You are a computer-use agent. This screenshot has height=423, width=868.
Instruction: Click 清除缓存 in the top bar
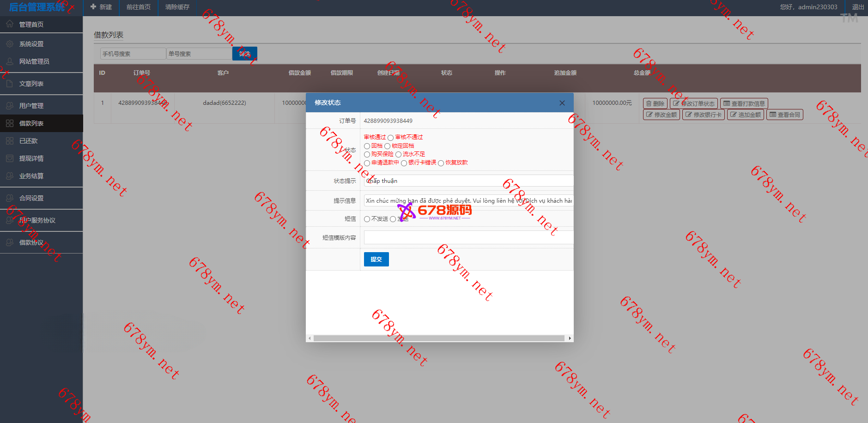177,7
